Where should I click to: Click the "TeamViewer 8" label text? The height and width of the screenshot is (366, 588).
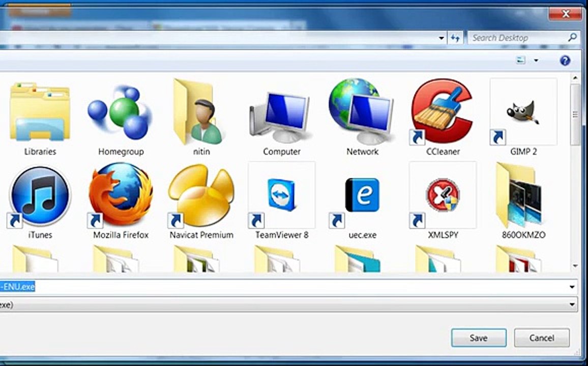282,235
